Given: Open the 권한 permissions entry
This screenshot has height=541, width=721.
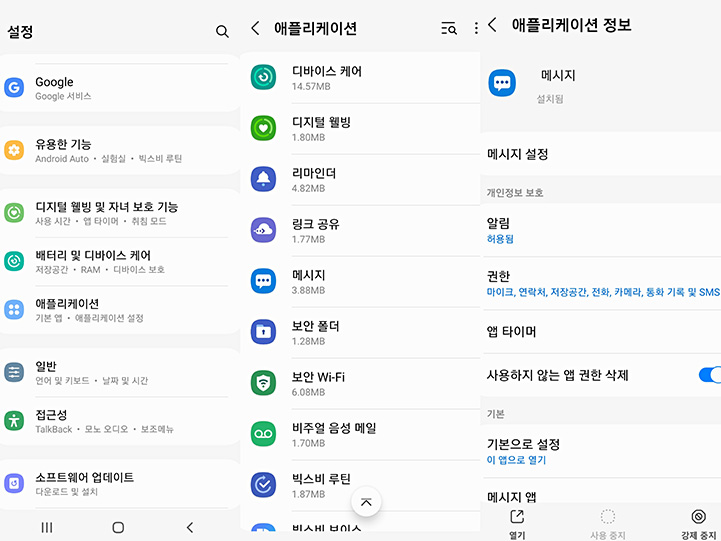Looking at the screenshot, I should tap(601, 283).
